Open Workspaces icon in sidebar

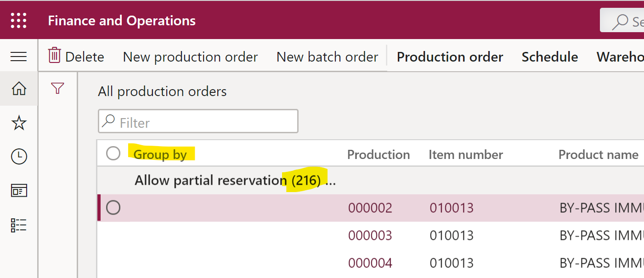[19, 190]
